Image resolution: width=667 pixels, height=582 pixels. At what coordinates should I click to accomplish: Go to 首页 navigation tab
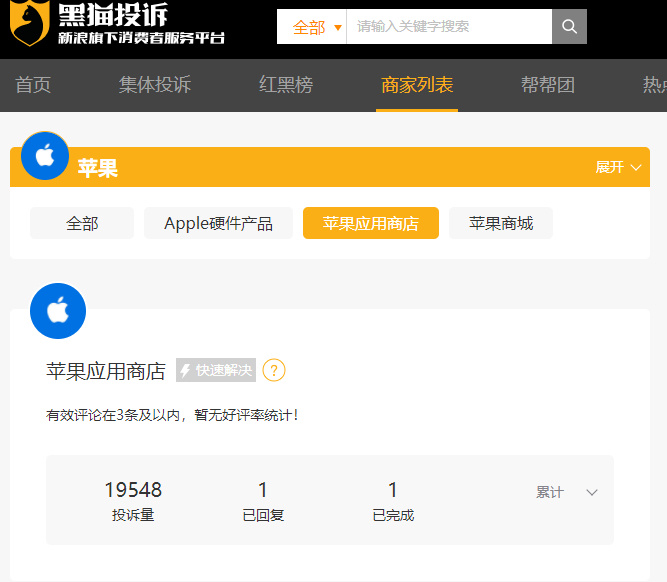coord(33,85)
